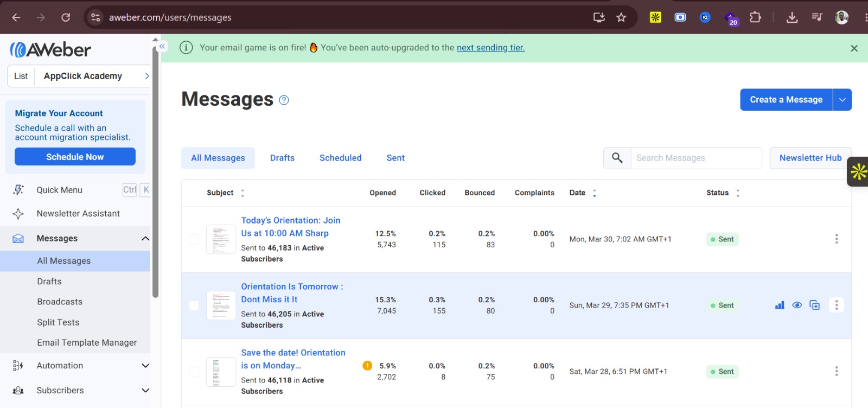Screen dimensions: 868x408
Task: View site information icon in address bar
Action: [95, 17]
